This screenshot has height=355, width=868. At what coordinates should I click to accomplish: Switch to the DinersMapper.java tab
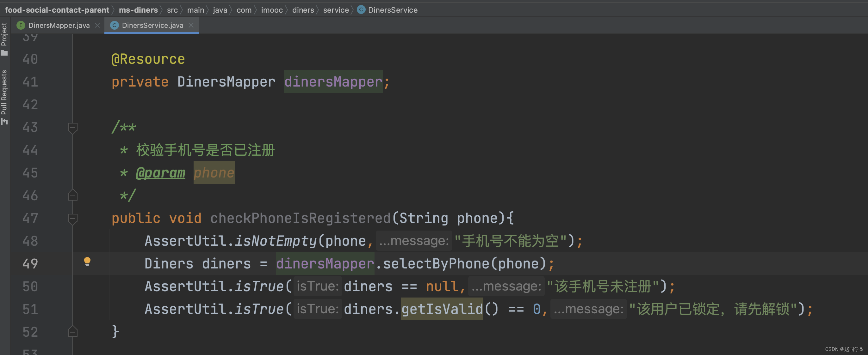[x=59, y=25]
